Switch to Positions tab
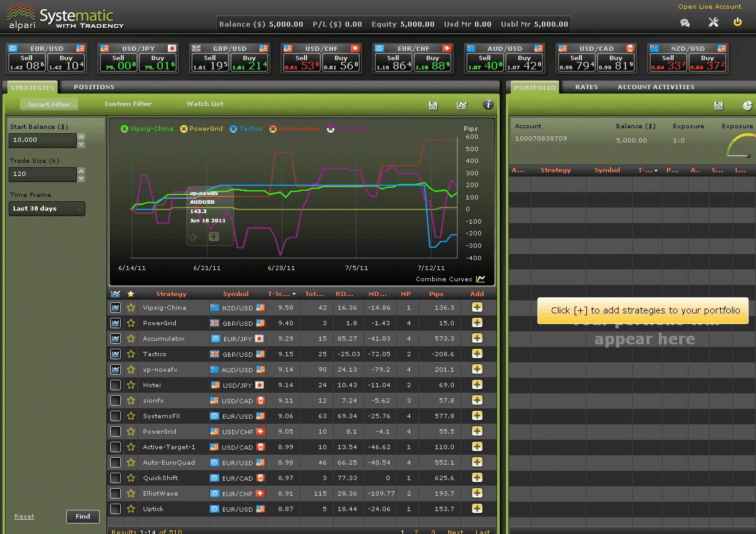756x534 pixels. point(93,87)
